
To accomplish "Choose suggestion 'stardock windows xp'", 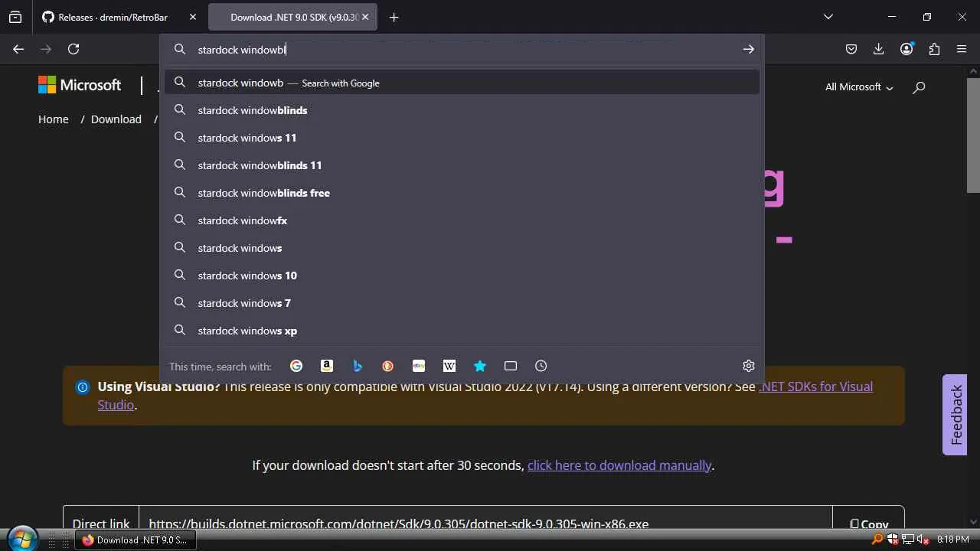I will 462,331.
